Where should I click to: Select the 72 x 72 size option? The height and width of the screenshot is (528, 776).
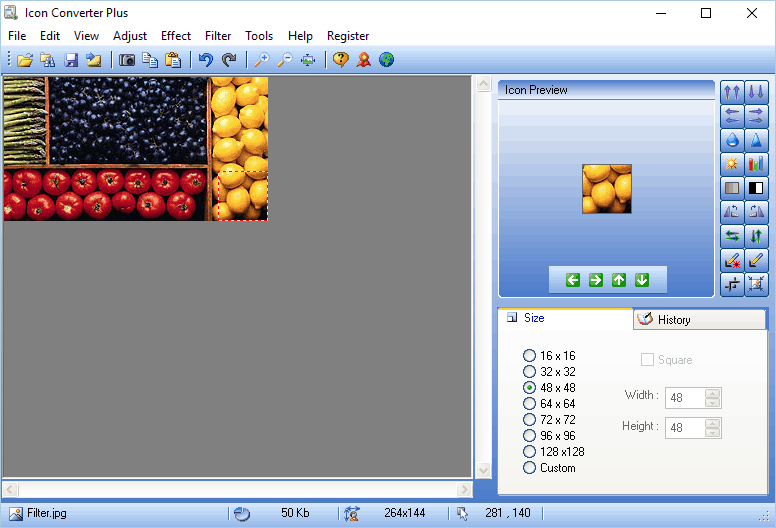coord(549,420)
